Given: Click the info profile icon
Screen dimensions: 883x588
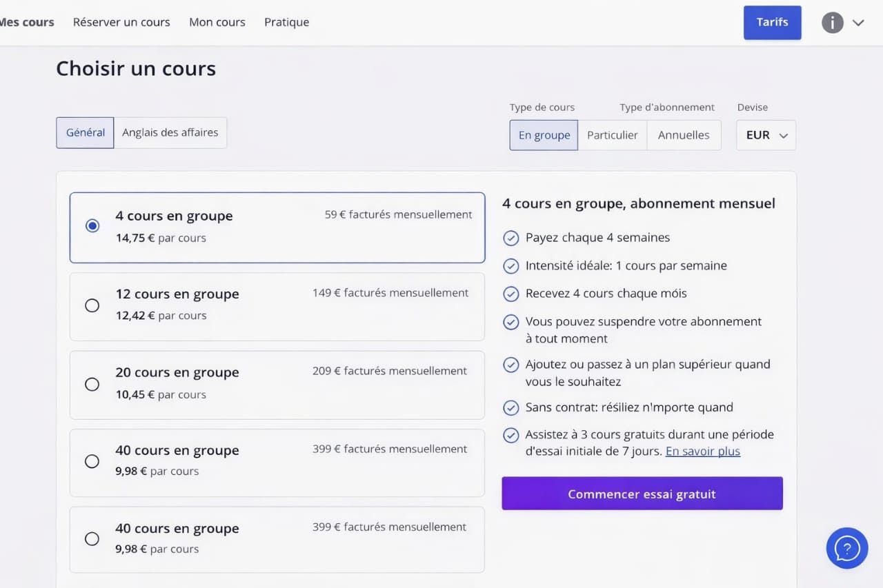Looking at the screenshot, I should tap(832, 23).
